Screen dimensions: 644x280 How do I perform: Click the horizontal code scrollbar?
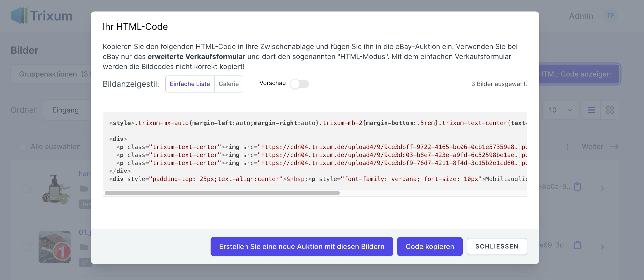click(222, 193)
